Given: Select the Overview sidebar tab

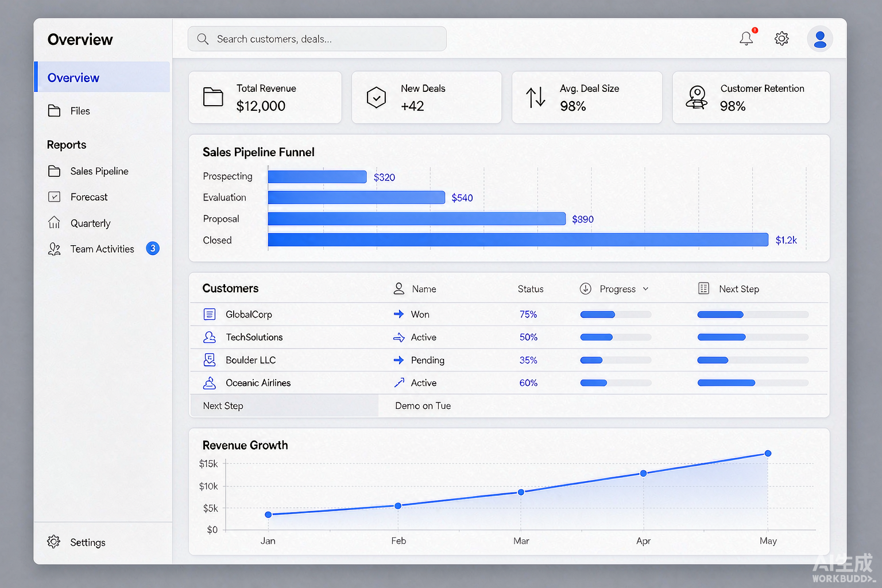Looking at the screenshot, I should click(102, 77).
